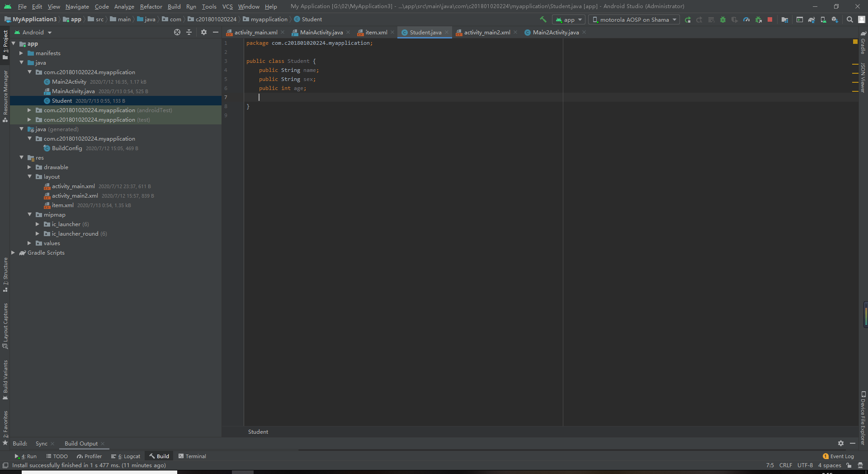This screenshot has height=474, width=868.
Task: Toggle the Favorites tool window
Action: [5, 428]
